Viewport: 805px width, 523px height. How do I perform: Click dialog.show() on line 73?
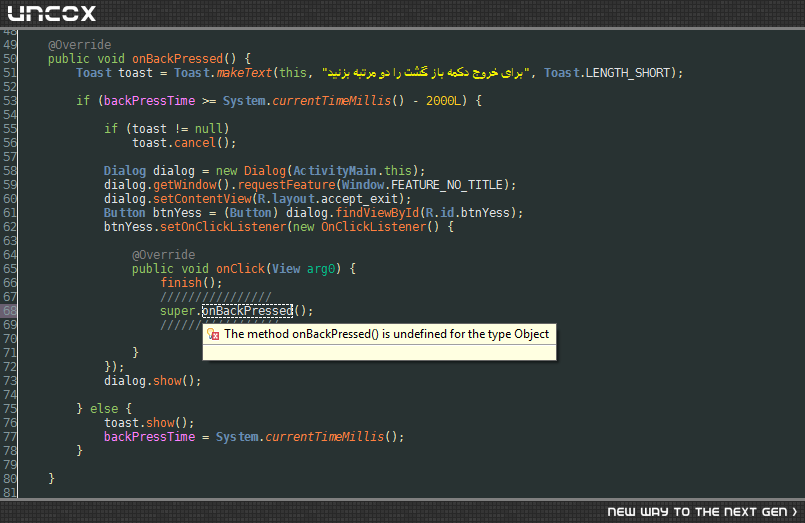[x=152, y=381]
